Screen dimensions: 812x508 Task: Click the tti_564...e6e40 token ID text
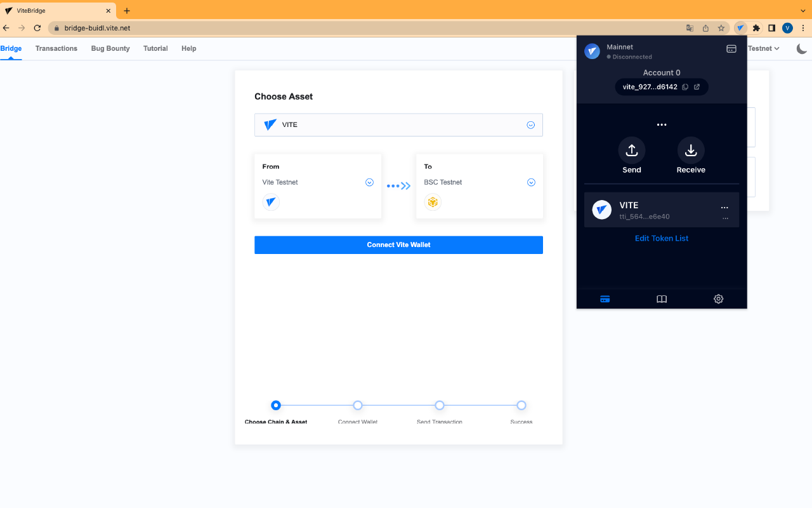[645, 217]
